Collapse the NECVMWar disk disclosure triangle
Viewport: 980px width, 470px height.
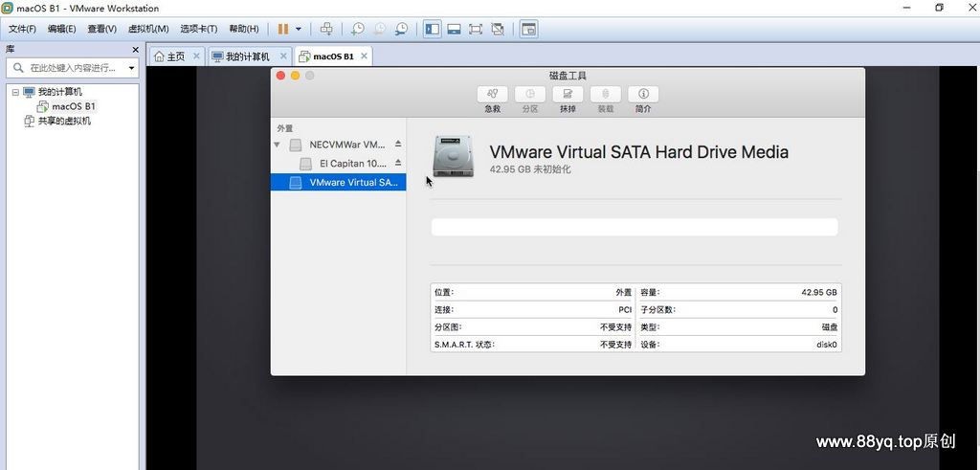pos(277,145)
